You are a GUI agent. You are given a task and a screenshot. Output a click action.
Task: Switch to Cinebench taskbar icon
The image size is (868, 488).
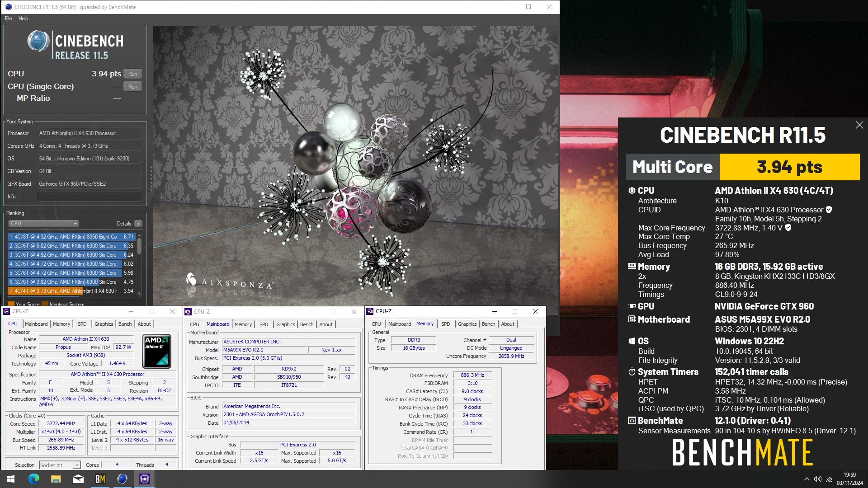(122, 479)
